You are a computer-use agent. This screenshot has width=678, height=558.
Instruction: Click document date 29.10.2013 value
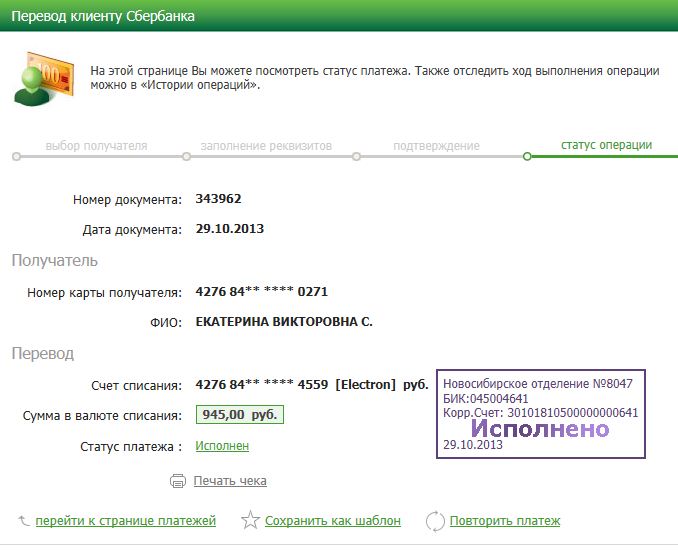230,229
